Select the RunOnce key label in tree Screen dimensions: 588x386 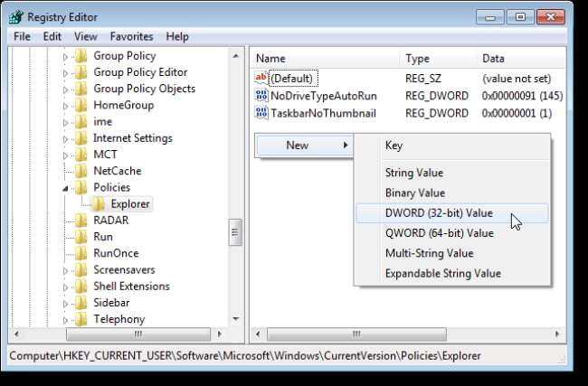[x=116, y=254]
